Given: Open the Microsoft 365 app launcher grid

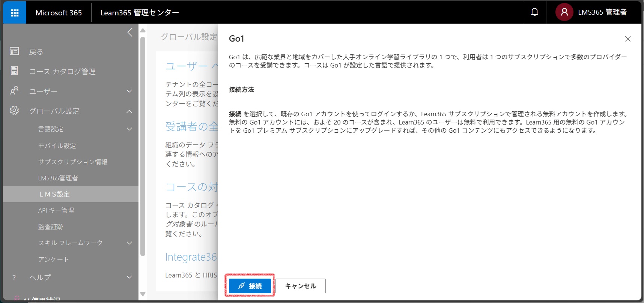Looking at the screenshot, I should [15, 13].
